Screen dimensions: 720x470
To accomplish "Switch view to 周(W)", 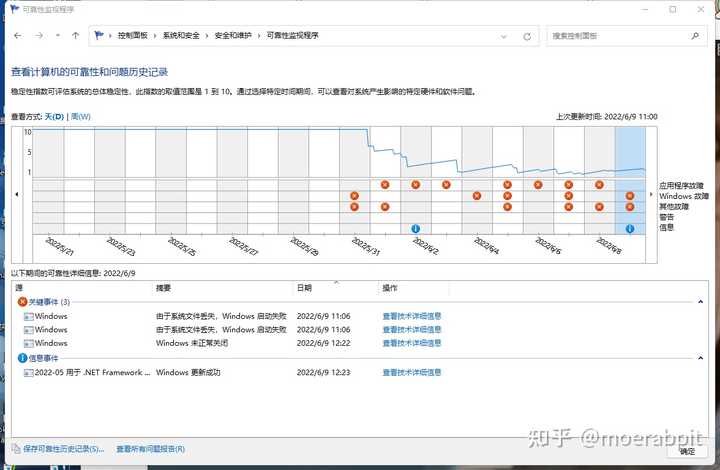I will click(x=81, y=117).
